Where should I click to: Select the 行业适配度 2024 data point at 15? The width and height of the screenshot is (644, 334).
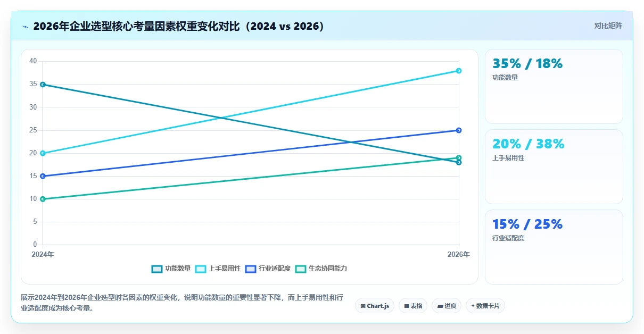[x=43, y=176]
